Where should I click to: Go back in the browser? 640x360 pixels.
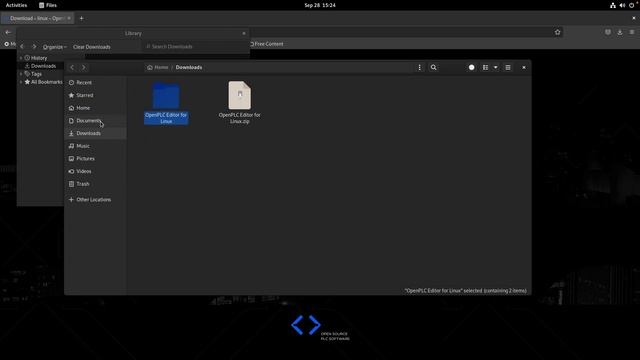coord(8,32)
